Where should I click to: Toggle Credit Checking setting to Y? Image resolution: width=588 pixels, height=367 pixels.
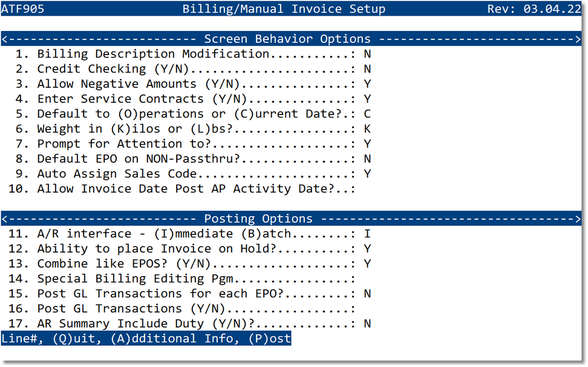tap(367, 68)
